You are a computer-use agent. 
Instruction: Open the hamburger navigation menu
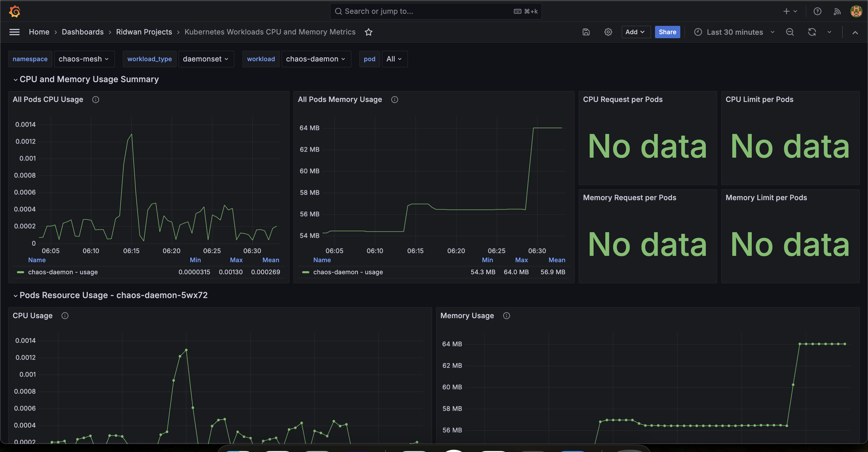click(x=14, y=32)
